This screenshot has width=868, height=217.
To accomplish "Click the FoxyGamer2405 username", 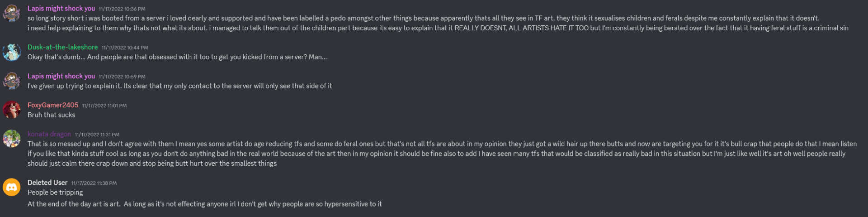I will coord(53,105).
